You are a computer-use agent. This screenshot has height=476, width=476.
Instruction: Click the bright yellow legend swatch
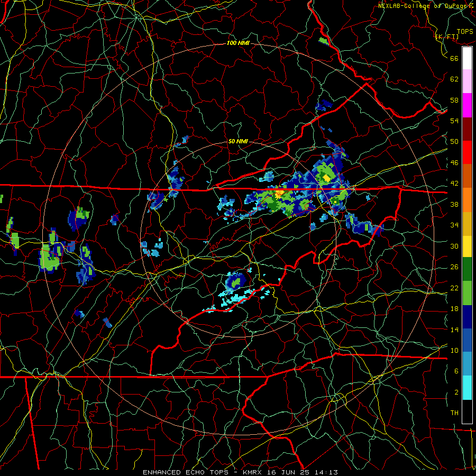point(467,246)
